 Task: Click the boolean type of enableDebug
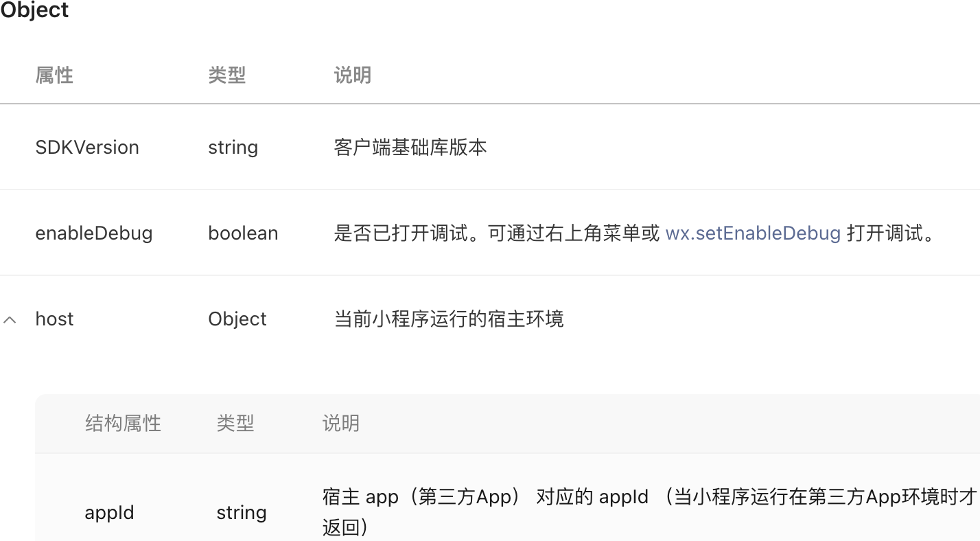click(243, 233)
